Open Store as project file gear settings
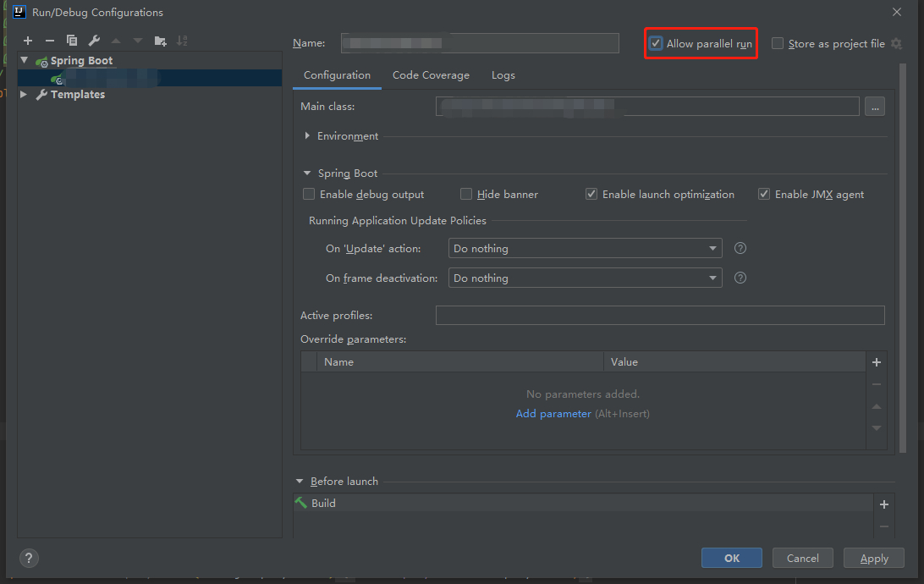Screen dimensions: 924x584 pos(896,44)
